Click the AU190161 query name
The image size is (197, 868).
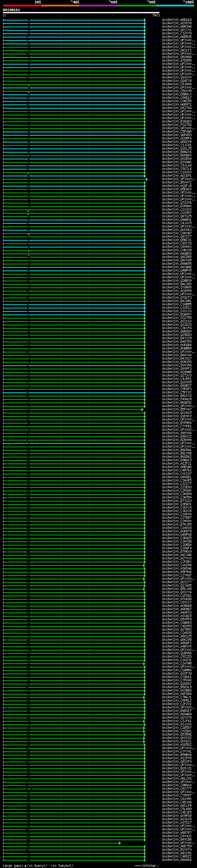point(11,10)
